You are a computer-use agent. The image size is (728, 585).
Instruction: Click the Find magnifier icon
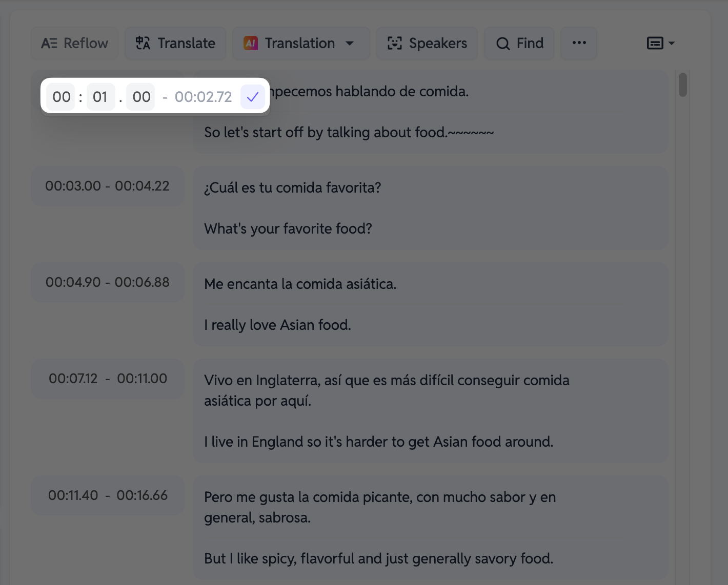tap(503, 44)
